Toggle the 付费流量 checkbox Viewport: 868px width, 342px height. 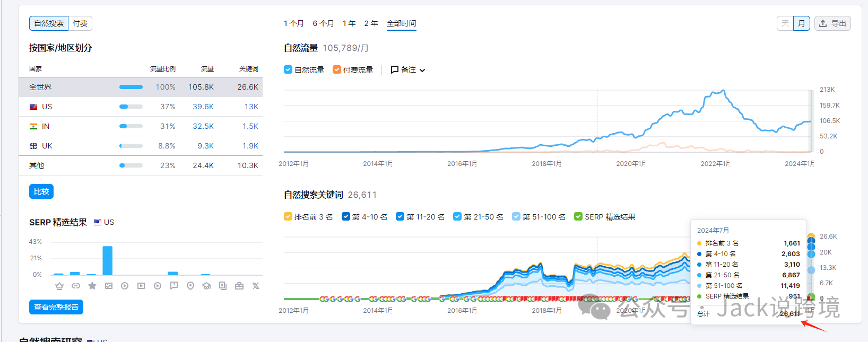[337, 69]
